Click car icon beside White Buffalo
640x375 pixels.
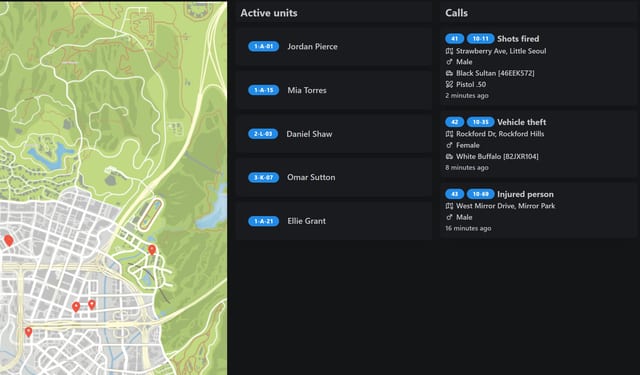click(x=449, y=157)
